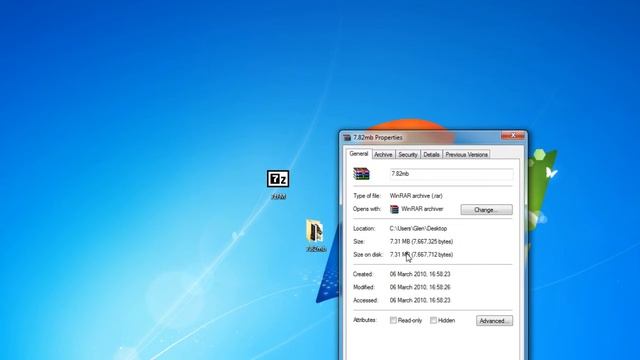The width and height of the screenshot is (640, 360).
Task: Click the filename field containing 7.82mb
Action: point(451,174)
